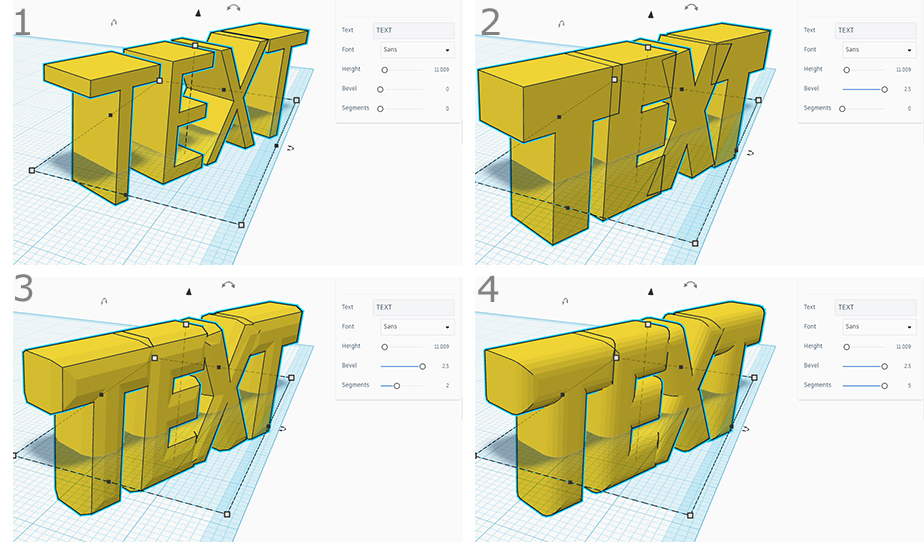Select the far-left corner resize handle in panel 1
924x550 pixels.
[x=32, y=170]
